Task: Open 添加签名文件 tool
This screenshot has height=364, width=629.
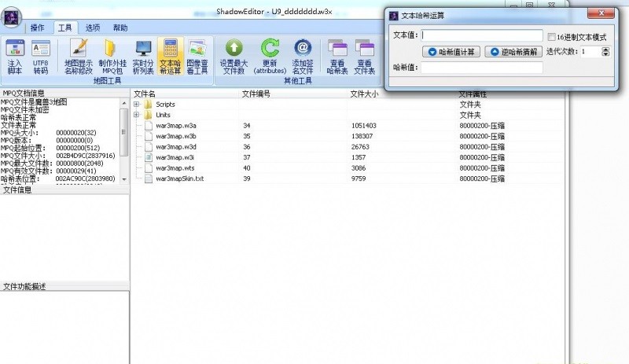Action: coord(303,57)
